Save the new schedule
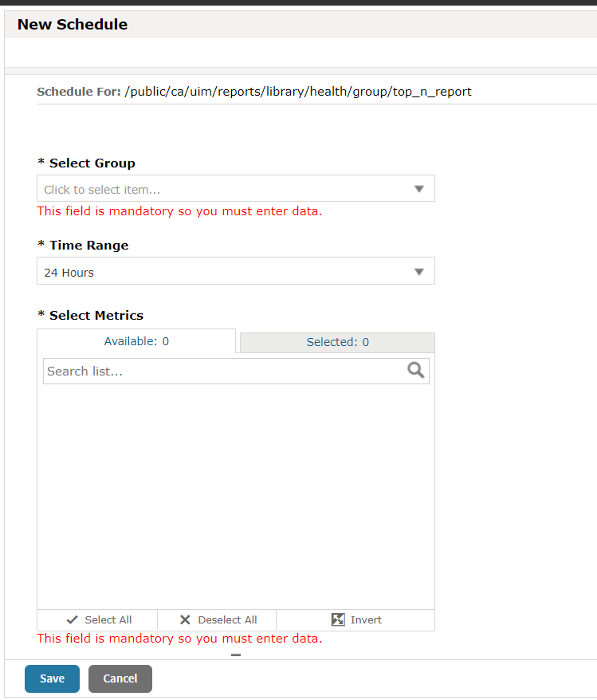Viewport: 597px width, 700px height. click(52, 678)
